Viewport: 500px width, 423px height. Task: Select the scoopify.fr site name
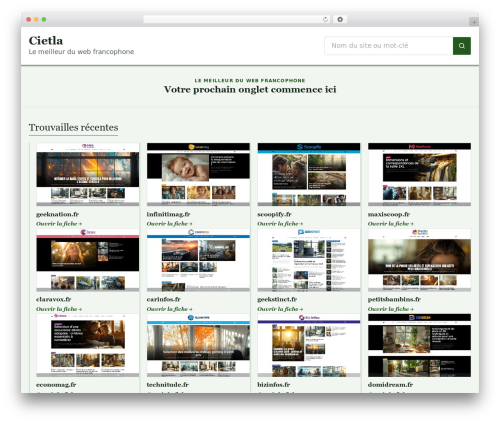tap(274, 214)
